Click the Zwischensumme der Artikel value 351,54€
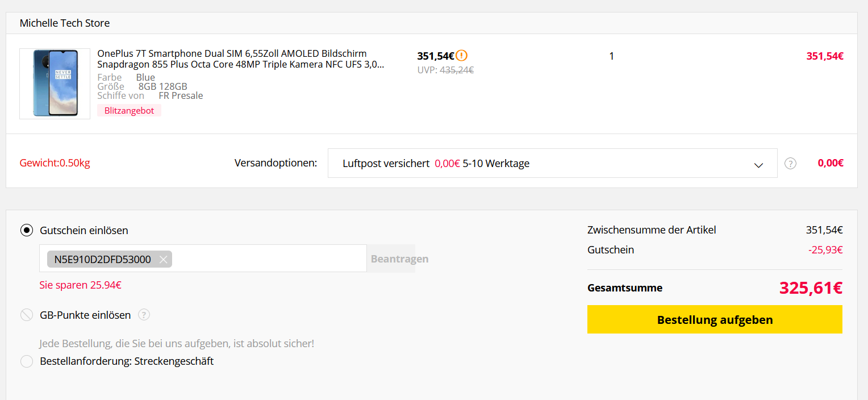This screenshot has height=400, width=868. pyautogui.click(x=824, y=230)
